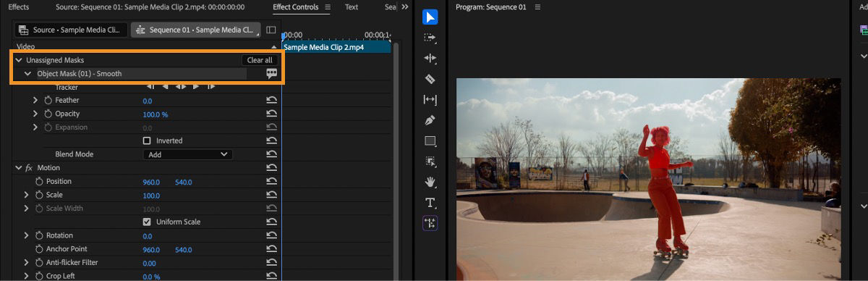
Task: Reset the Motion effect
Action: pos(271,168)
